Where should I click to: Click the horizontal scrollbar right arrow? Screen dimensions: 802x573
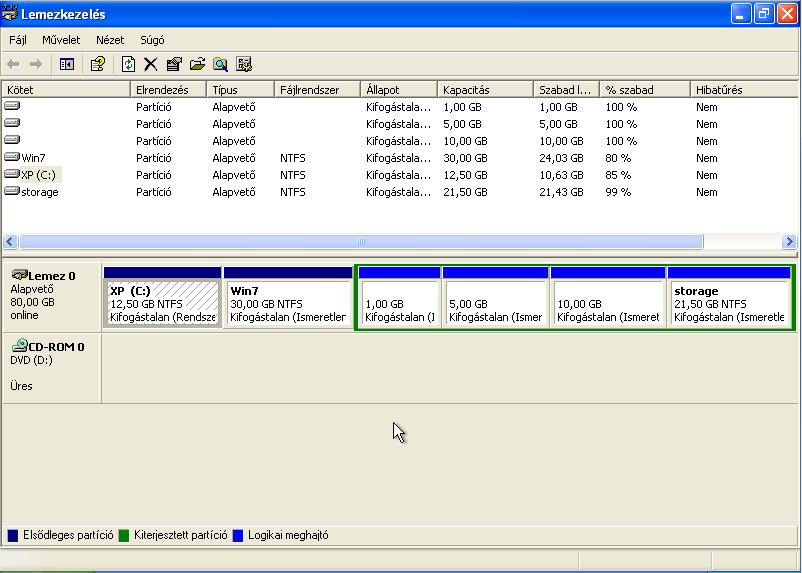[789, 241]
